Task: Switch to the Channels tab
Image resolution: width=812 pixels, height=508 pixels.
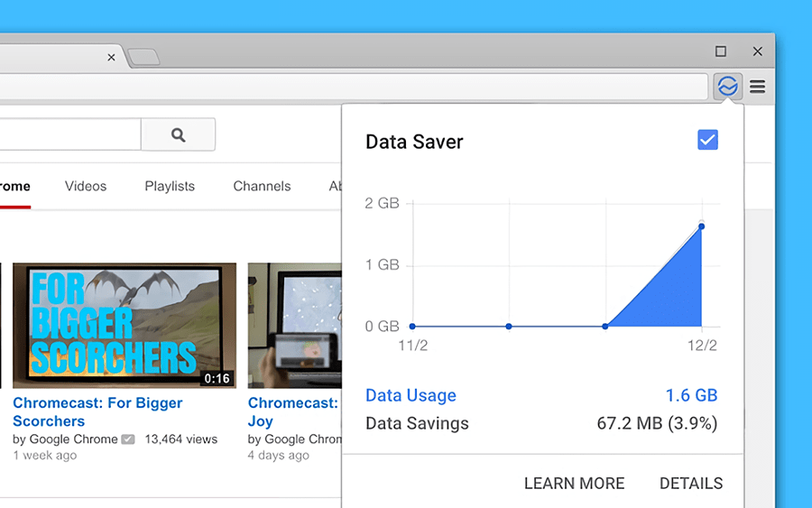Action: pos(262,187)
